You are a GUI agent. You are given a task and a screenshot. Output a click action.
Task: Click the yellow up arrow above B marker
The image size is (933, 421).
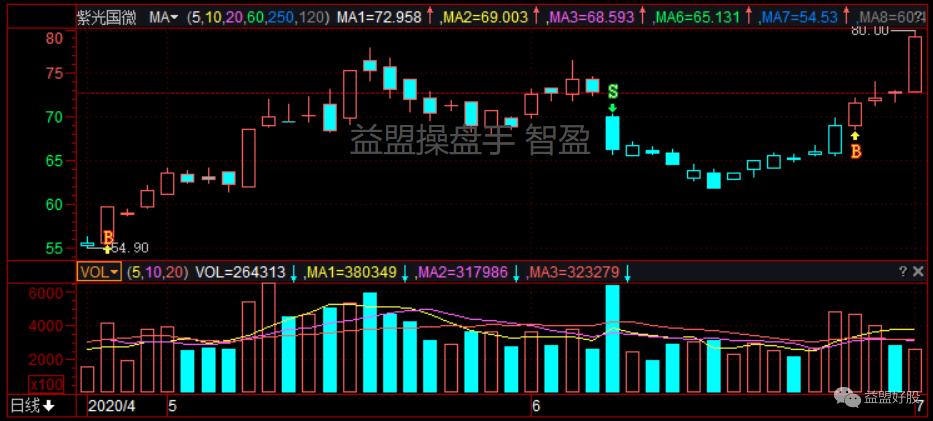point(855,134)
